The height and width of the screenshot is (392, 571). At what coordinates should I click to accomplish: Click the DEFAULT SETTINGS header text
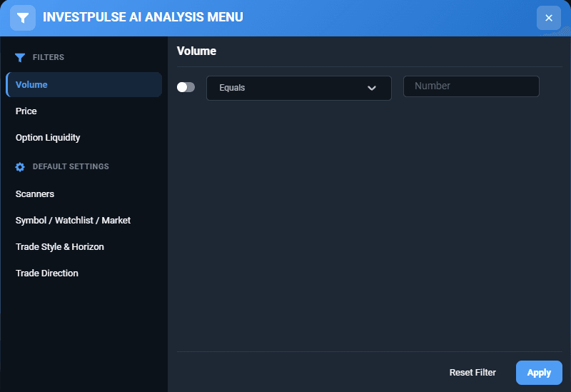(x=71, y=166)
